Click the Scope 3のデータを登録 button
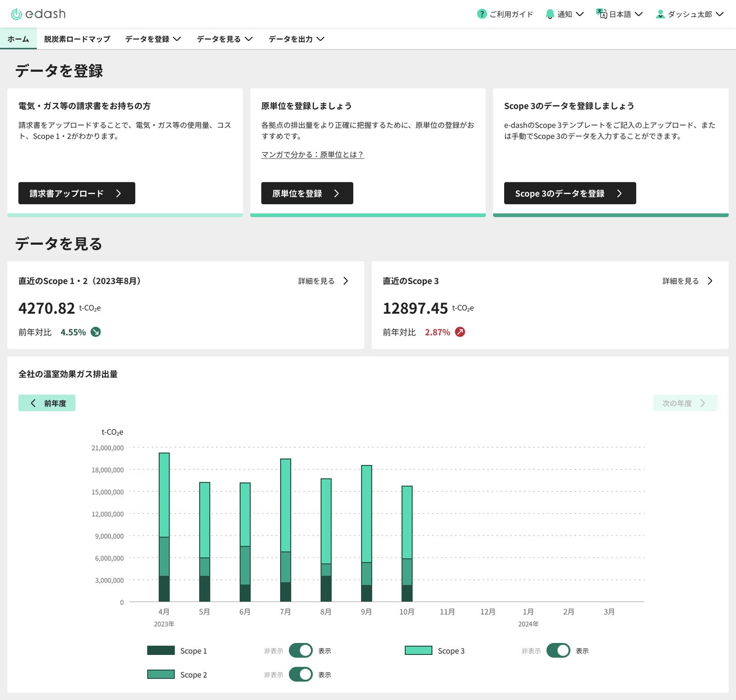736x700 pixels. pos(570,193)
